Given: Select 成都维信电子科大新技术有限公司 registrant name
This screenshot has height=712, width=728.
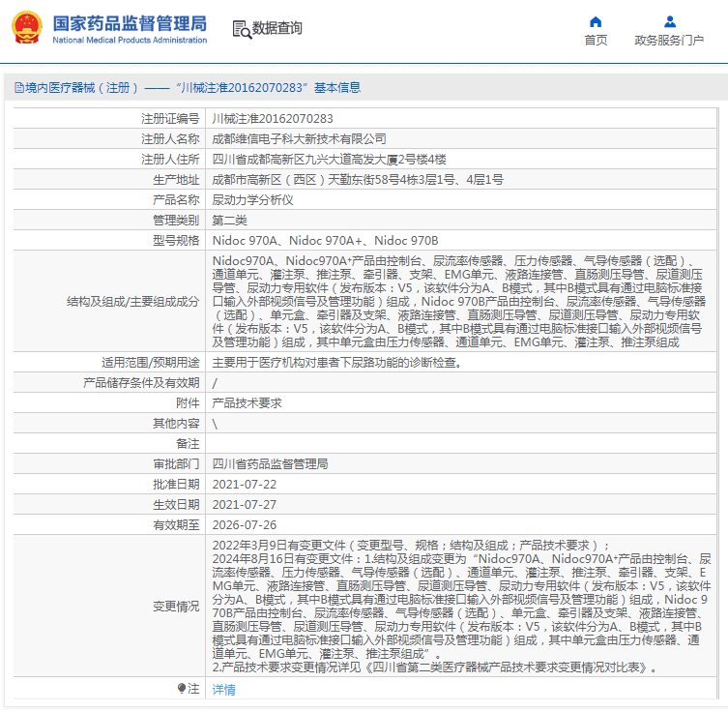Looking at the screenshot, I should 299,139.
